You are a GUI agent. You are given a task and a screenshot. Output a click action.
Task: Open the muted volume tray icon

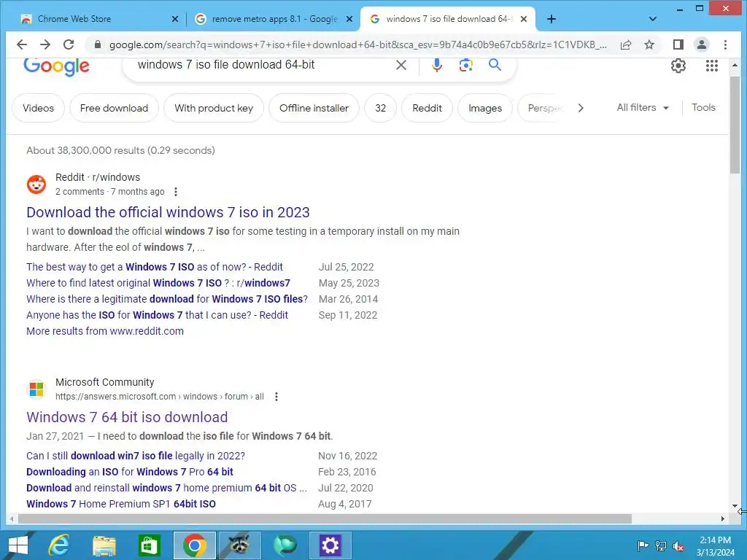pos(678,545)
